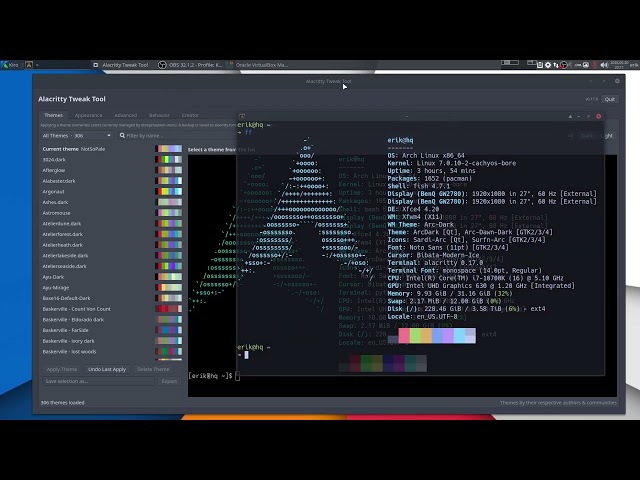Select the Base16-Default-Dark theme

pos(67,298)
